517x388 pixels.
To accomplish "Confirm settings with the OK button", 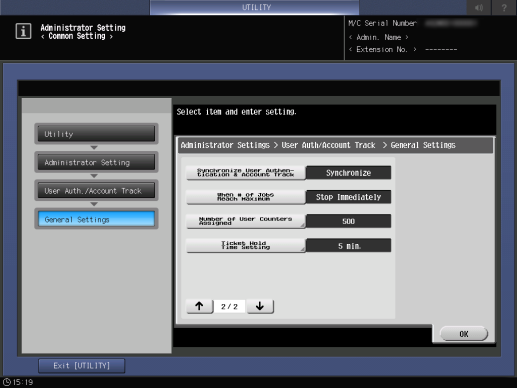I will coord(464,334).
